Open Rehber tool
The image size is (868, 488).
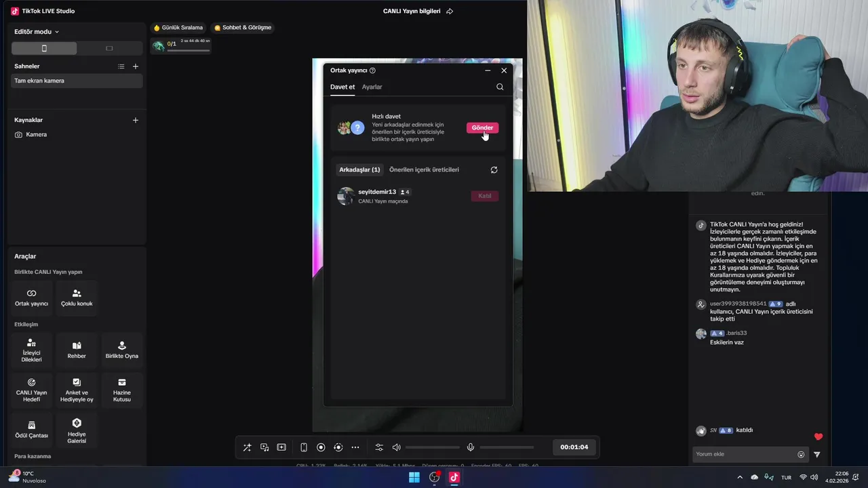77,350
